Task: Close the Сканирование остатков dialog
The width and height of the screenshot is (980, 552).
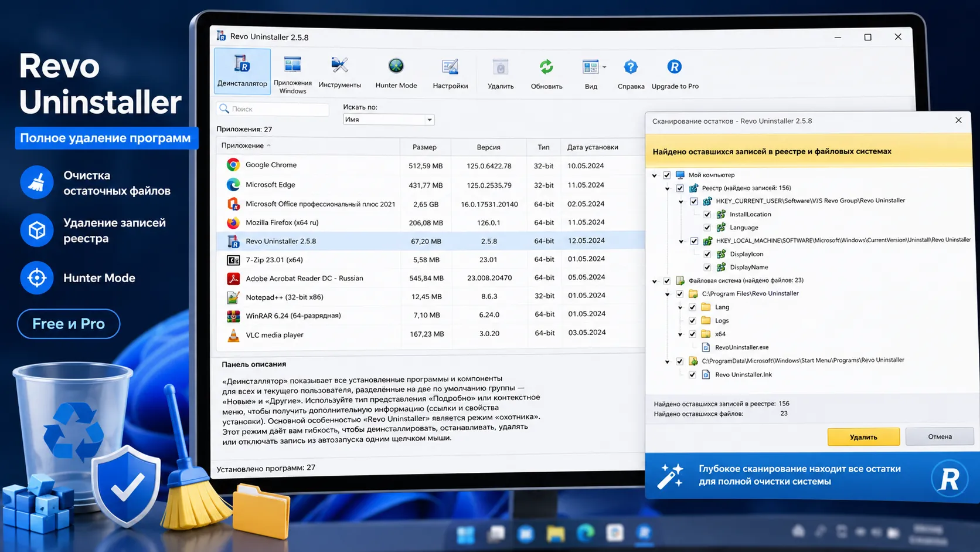Action: (958, 120)
